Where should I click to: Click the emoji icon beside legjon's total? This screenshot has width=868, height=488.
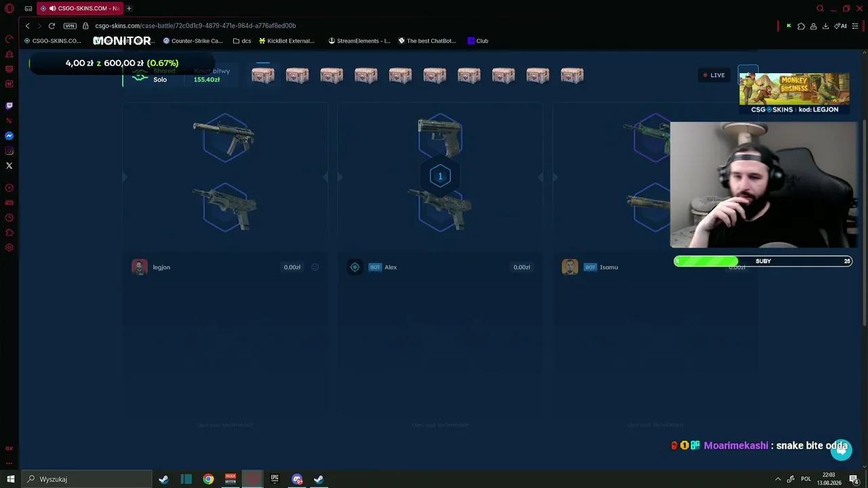[x=315, y=267]
